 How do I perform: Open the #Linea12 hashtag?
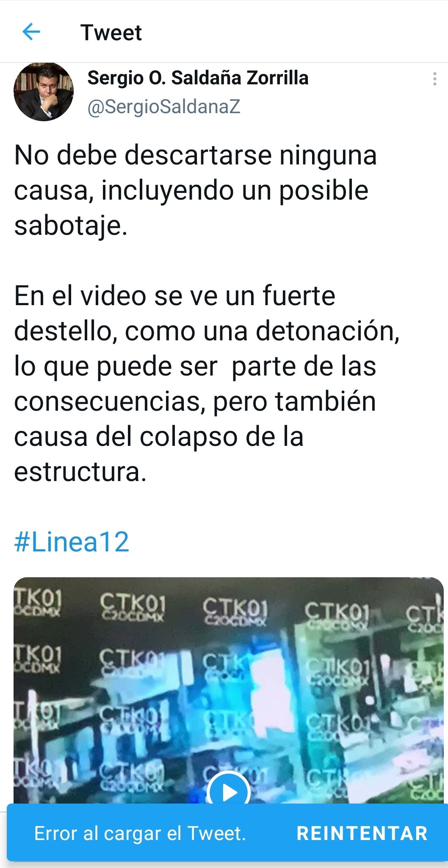pyautogui.click(x=72, y=542)
